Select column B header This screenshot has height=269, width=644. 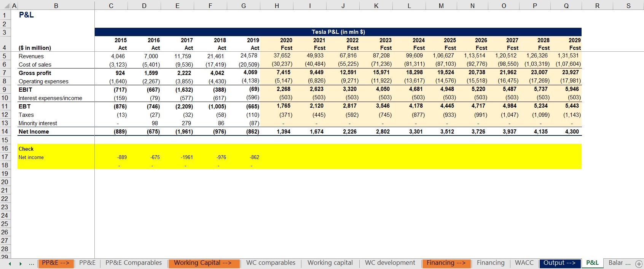click(56, 5)
